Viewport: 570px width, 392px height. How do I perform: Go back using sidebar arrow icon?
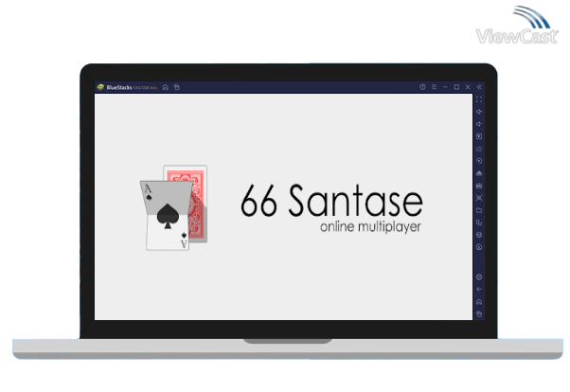[479, 290]
